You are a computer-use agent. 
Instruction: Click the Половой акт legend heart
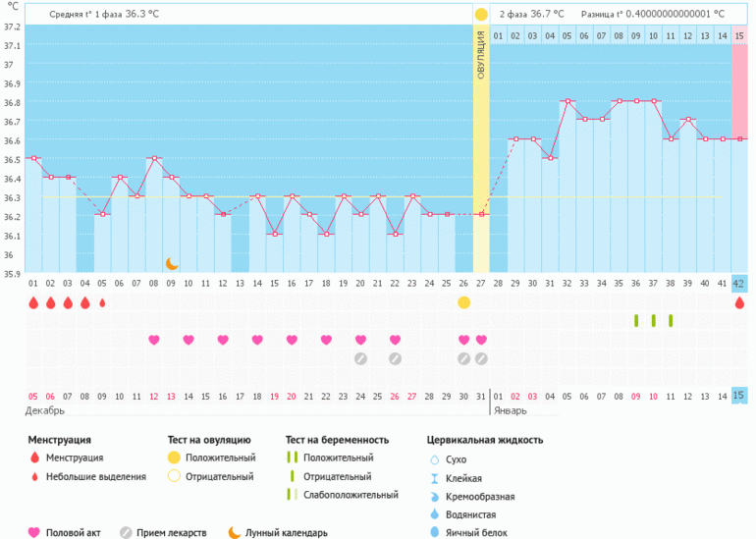(x=34, y=532)
